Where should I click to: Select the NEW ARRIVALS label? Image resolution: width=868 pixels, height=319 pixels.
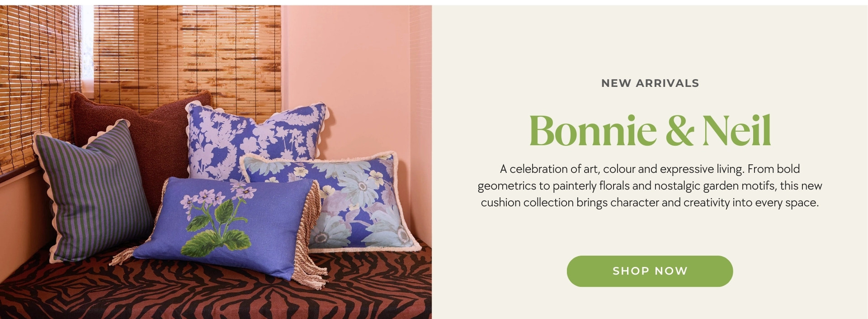coord(650,83)
